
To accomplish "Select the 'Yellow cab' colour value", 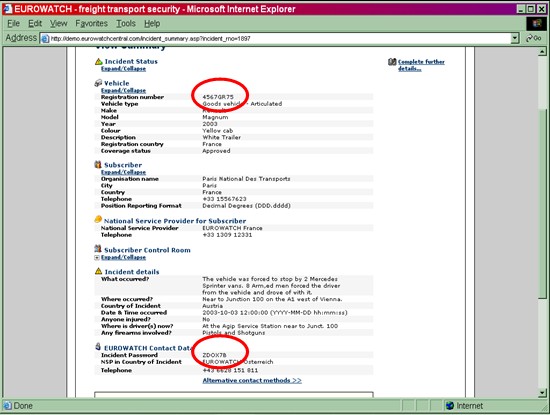I will point(217,131).
